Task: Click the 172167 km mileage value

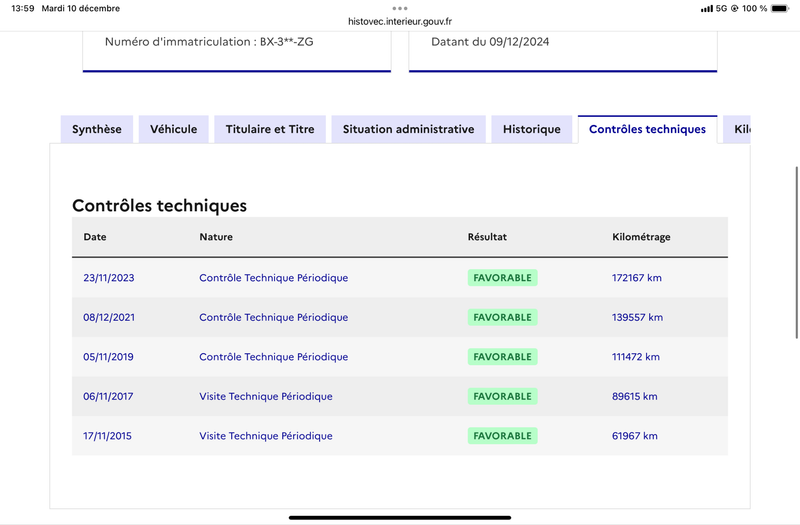Action: tap(637, 278)
